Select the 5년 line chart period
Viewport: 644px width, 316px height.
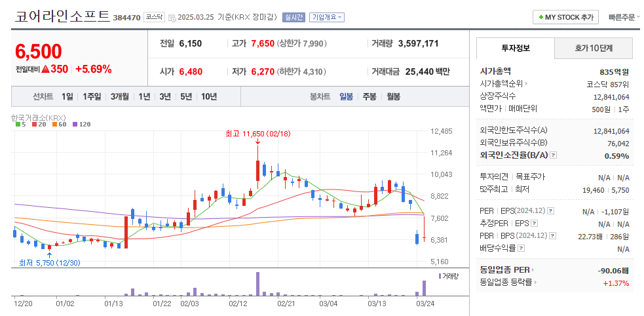click(x=186, y=97)
